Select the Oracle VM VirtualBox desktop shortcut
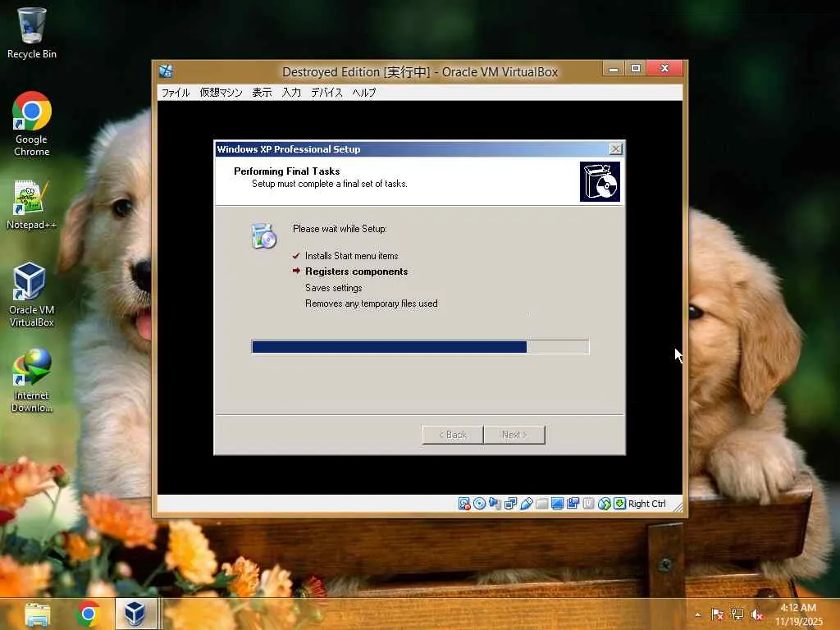840x630 pixels. 32,294
